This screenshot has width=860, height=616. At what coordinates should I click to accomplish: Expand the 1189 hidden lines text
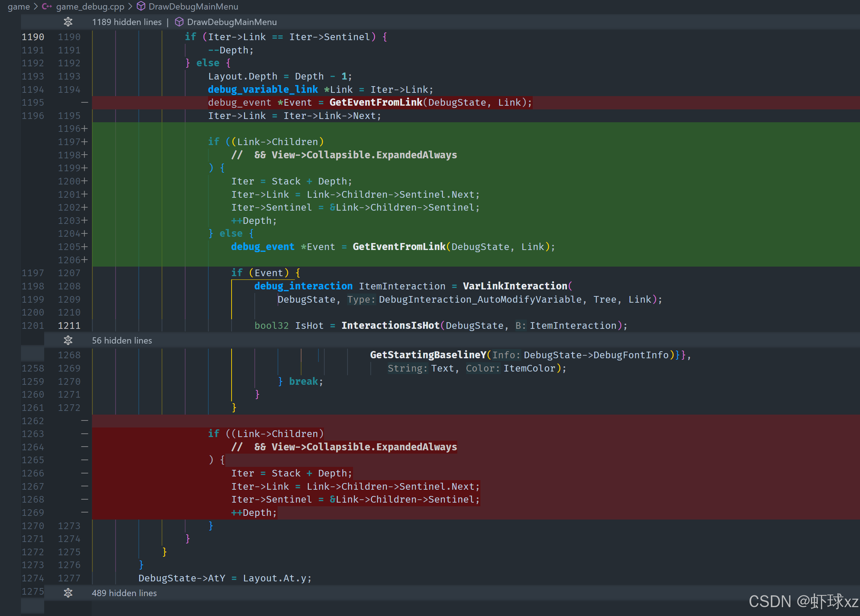tap(127, 22)
